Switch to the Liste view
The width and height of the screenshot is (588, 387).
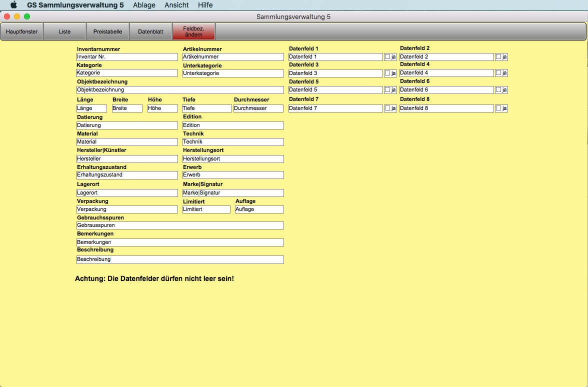click(x=64, y=31)
